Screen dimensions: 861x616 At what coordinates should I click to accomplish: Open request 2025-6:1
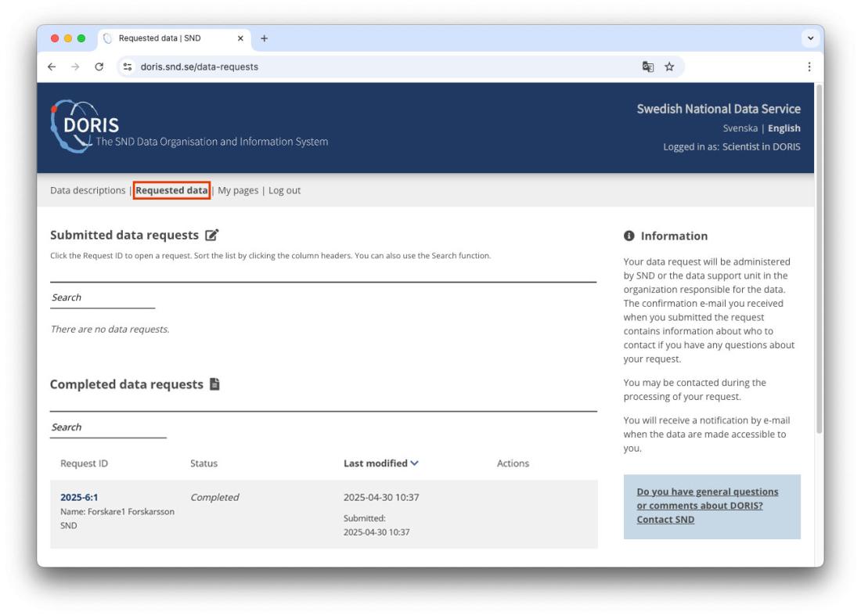pos(79,497)
